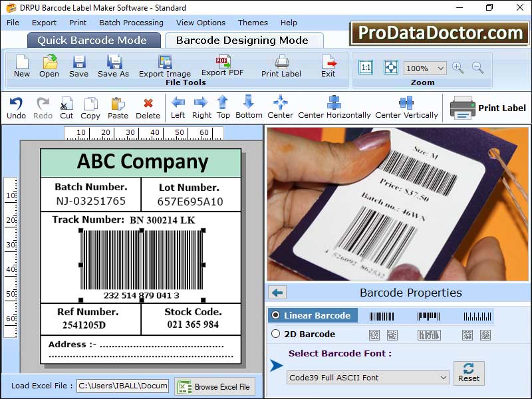Click the fit-to-window zoom icon
532x399 pixels.
[x=390, y=67]
